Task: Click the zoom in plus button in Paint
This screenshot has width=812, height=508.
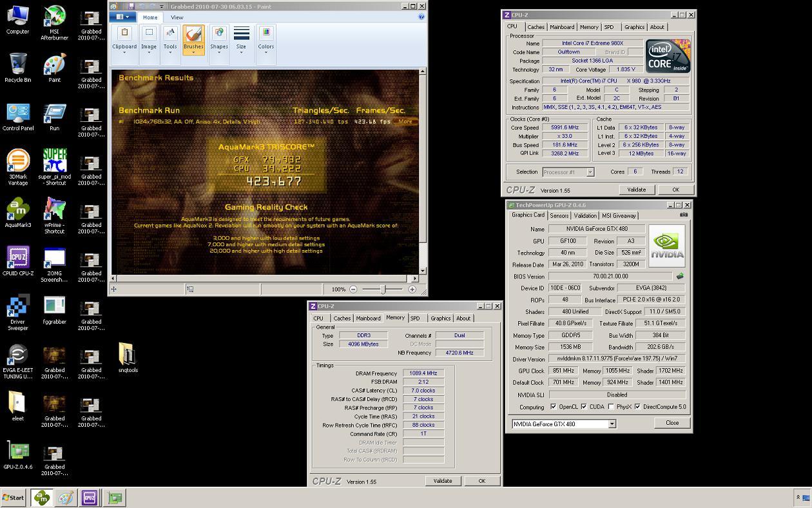Action: tap(412, 289)
